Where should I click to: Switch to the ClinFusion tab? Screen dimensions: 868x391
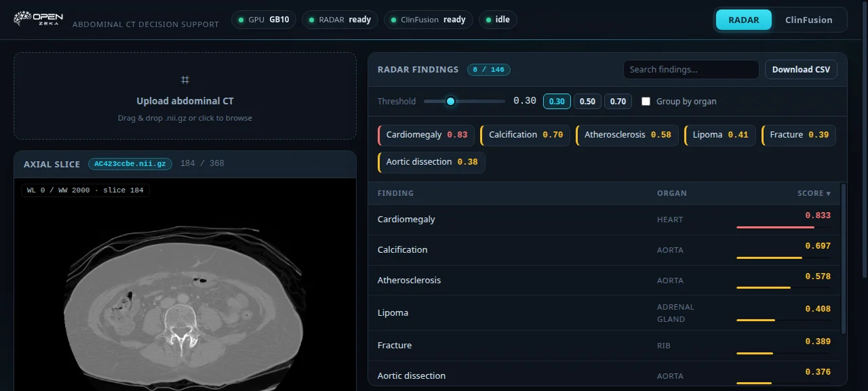[x=809, y=20]
